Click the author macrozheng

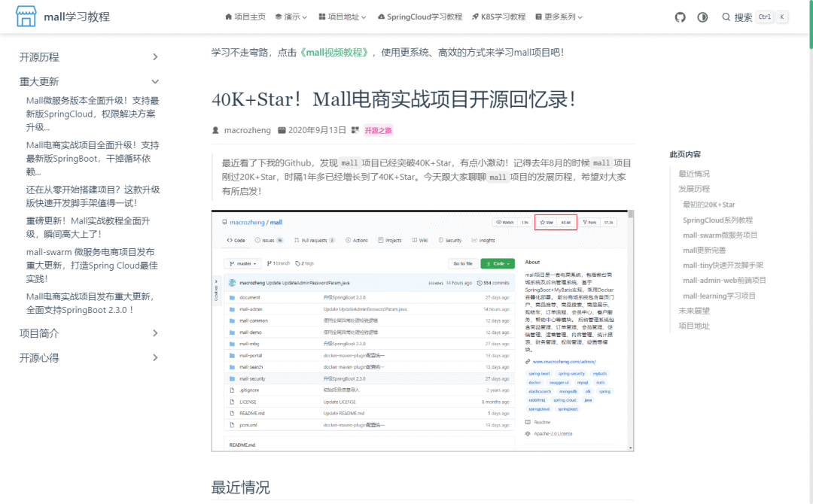coord(248,130)
